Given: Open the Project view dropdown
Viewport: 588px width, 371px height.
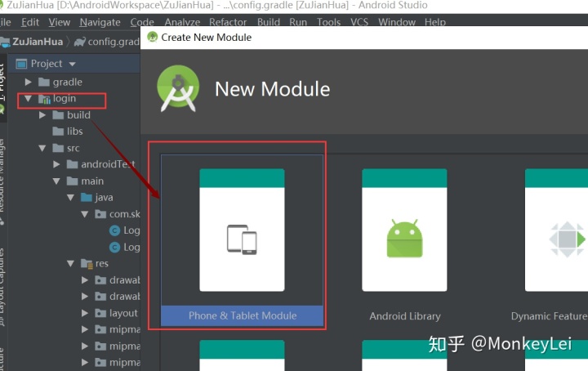Looking at the screenshot, I should [73, 64].
